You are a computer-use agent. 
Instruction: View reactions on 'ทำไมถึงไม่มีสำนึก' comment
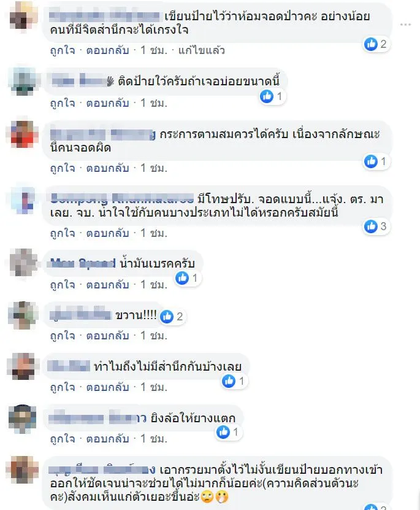coord(234,381)
